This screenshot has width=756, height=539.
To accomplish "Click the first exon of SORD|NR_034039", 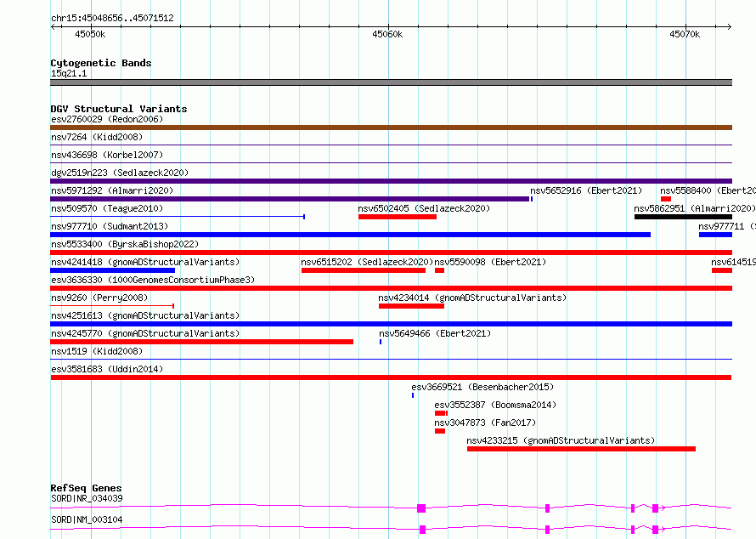I will point(421,508).
